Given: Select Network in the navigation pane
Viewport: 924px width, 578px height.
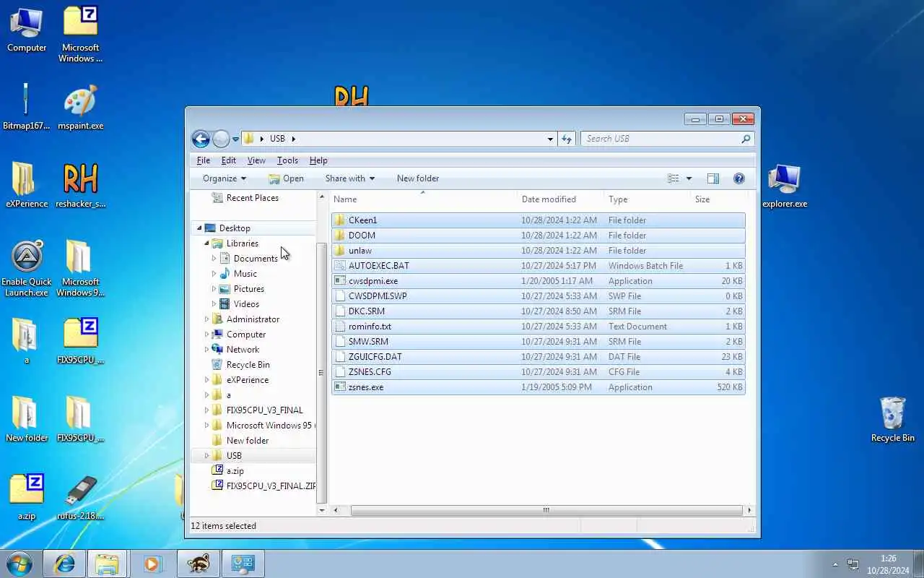Looking at the screenshot, I should 243,350.
